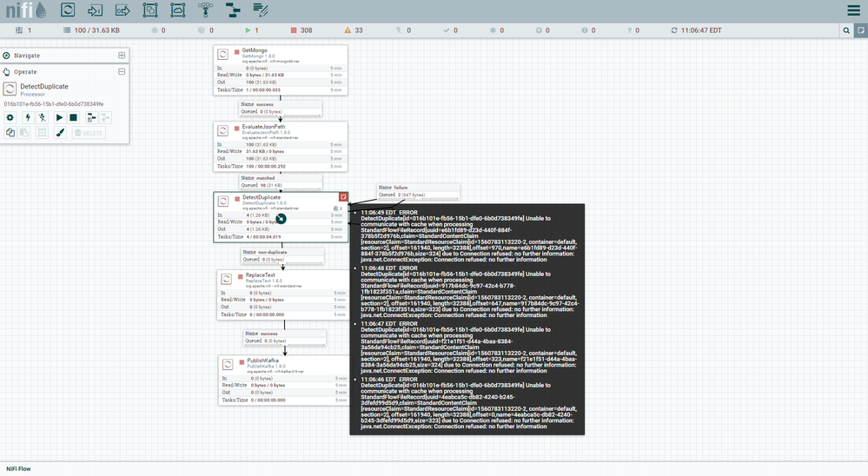Open the global hamburger menu

853,10
